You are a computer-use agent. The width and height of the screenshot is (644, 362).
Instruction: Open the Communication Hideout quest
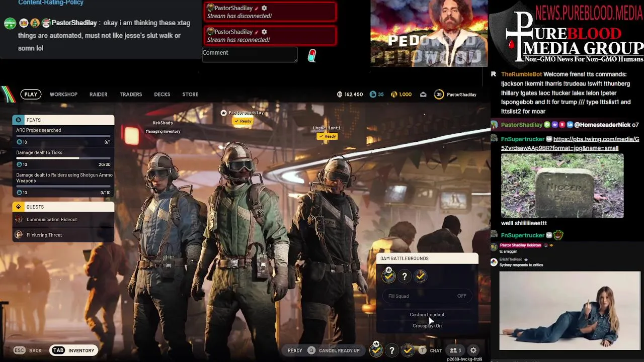click(63, 220)
